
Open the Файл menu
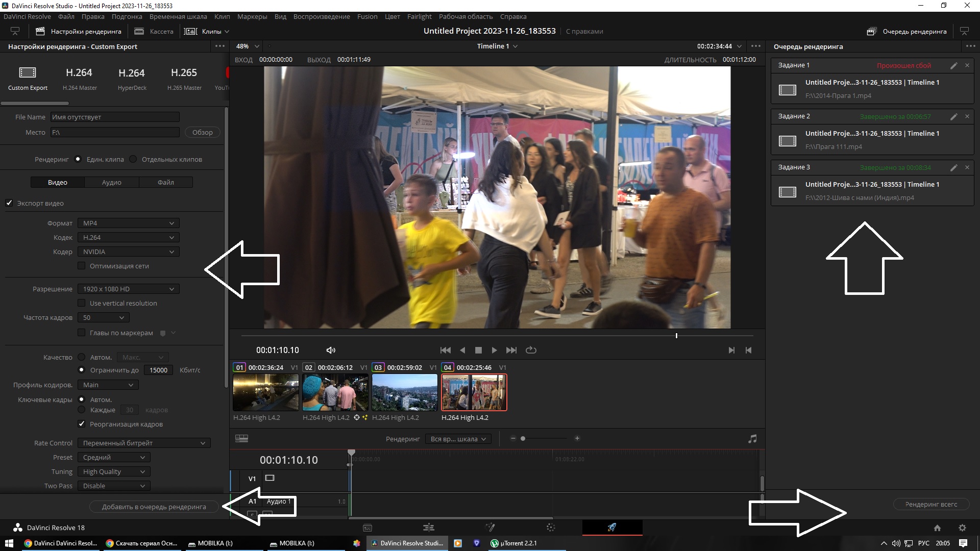click(x=66, y=16)
